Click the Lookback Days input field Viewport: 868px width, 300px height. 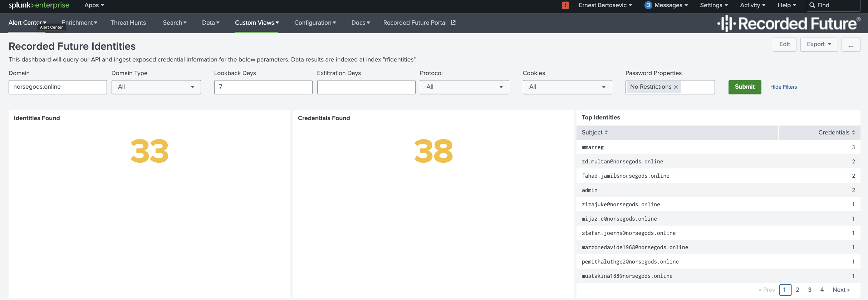[x=263, y=87]
